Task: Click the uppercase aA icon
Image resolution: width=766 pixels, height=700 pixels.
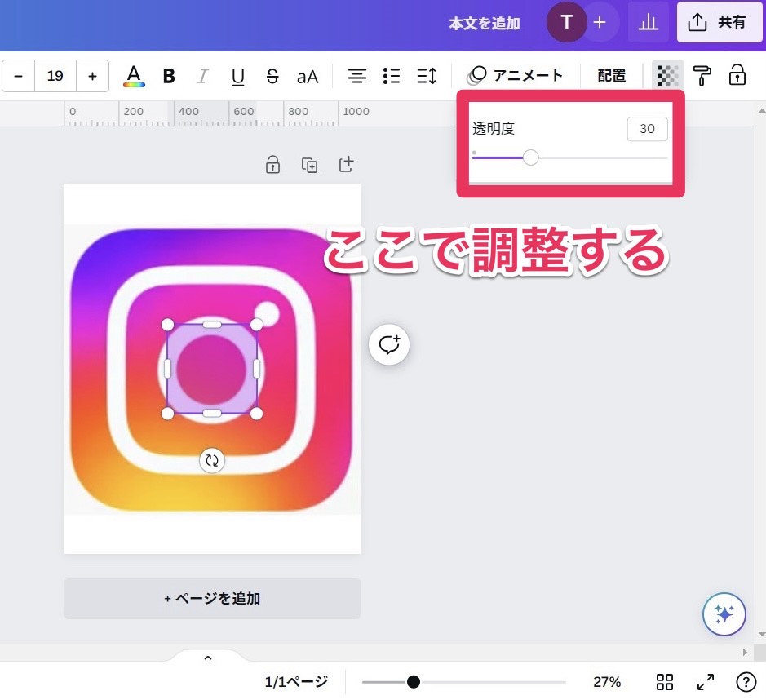Action: point(308,76)
